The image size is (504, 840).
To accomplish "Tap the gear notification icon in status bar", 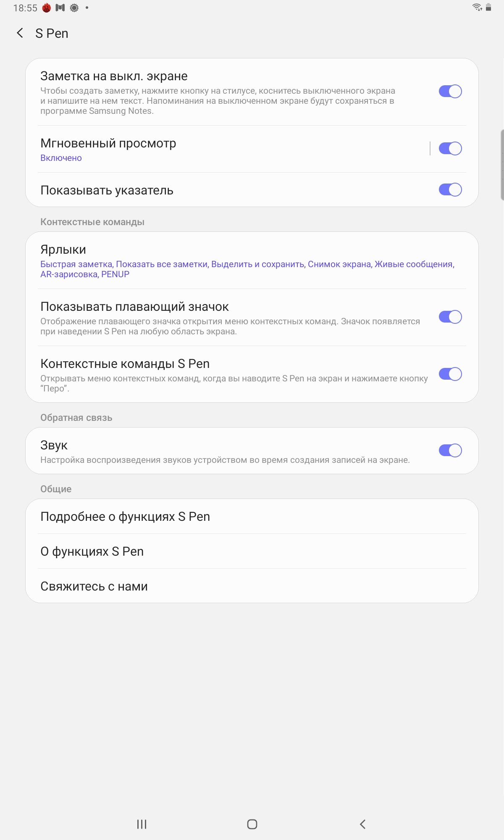I will pyautogui.click(x=74, y=8).
